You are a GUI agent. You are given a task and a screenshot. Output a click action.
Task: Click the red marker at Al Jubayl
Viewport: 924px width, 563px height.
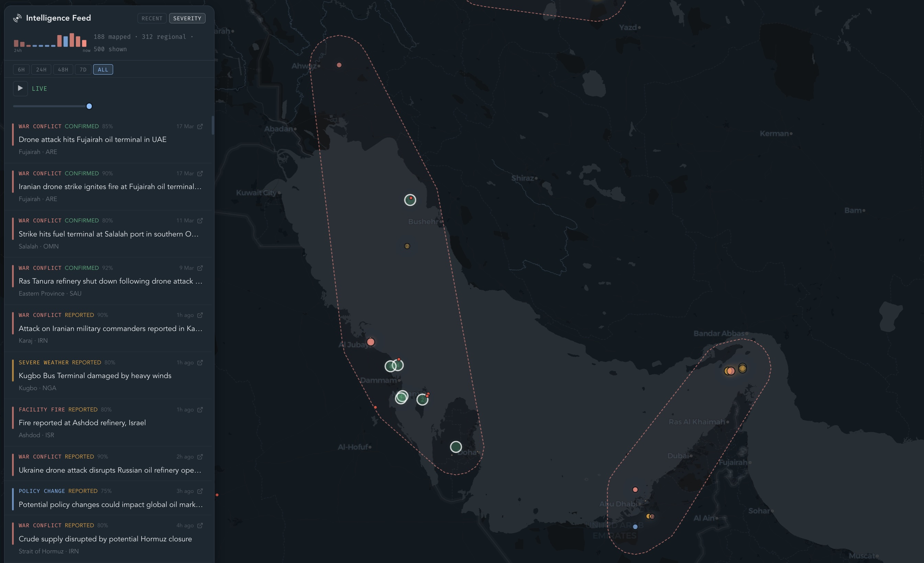(371, 342)
